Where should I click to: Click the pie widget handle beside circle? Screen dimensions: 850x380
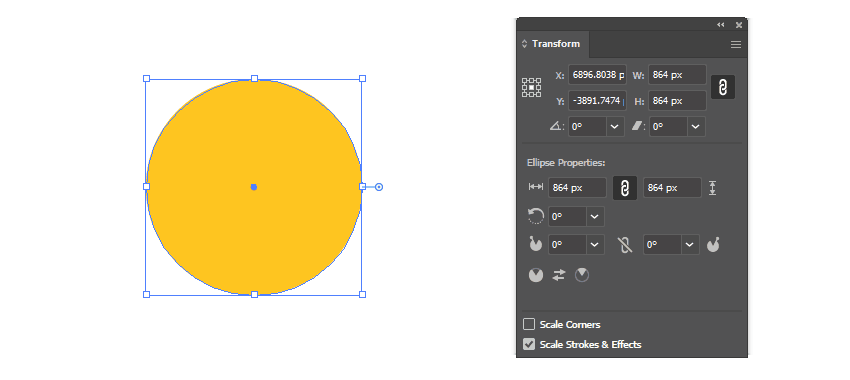379,187
